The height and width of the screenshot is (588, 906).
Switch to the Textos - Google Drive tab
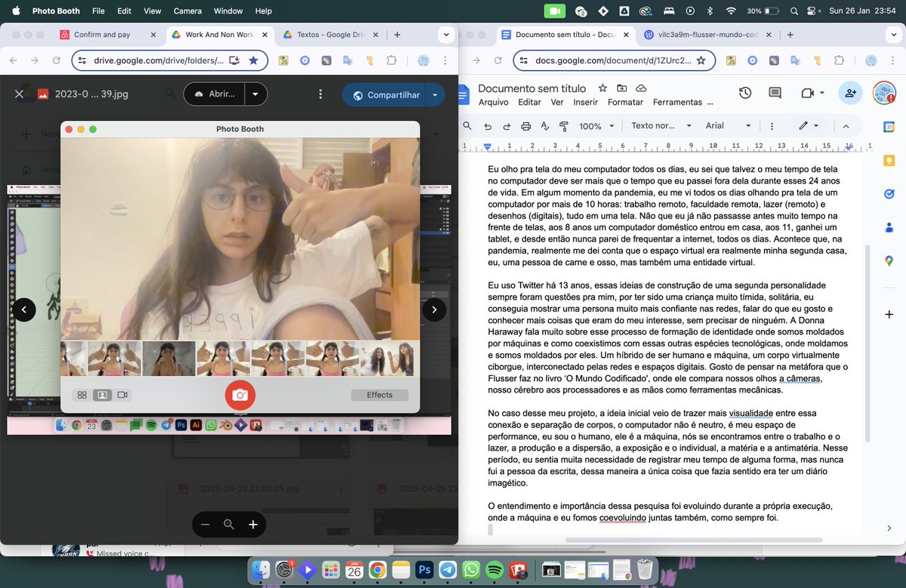(331, 35)
